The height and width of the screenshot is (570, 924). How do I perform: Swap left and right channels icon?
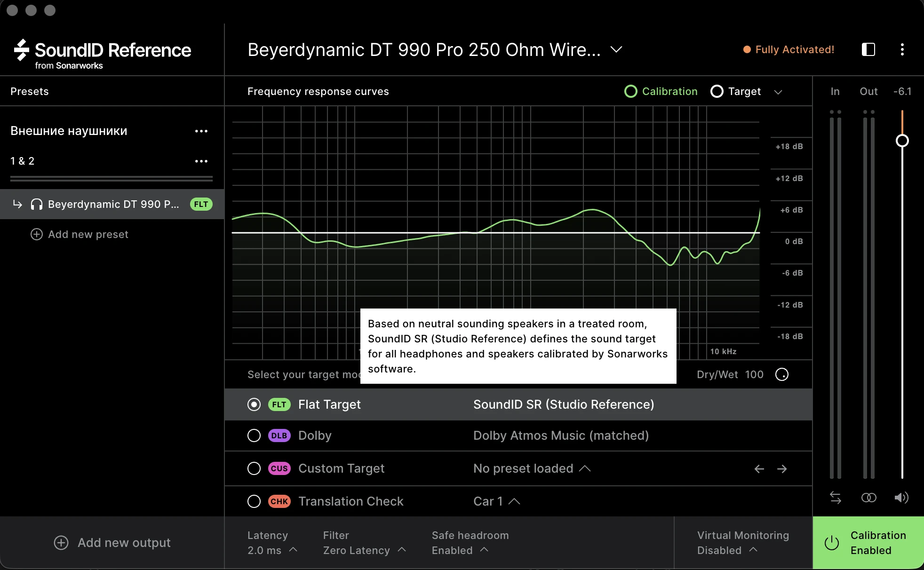click(x=836, y=498)
